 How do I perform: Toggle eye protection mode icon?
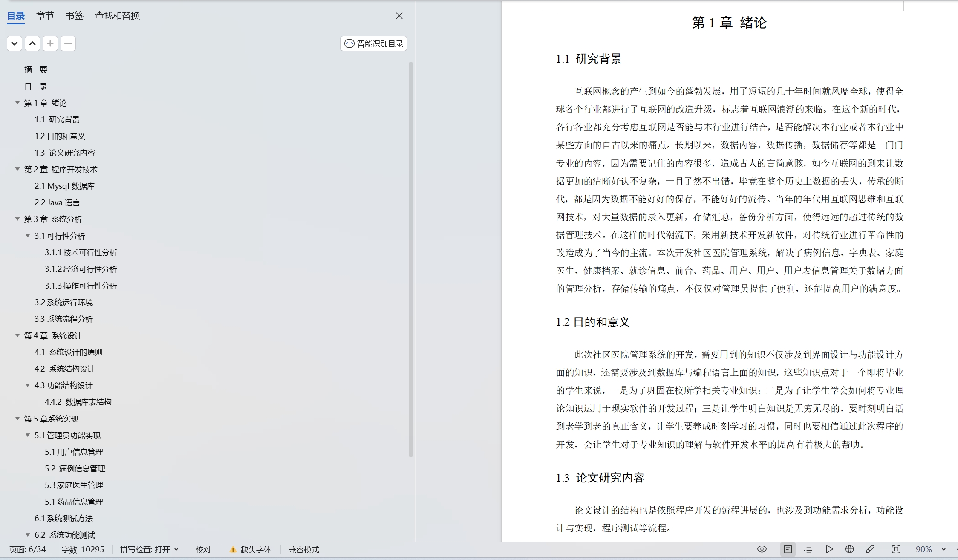pyautogui.click(x=762, y=549)
